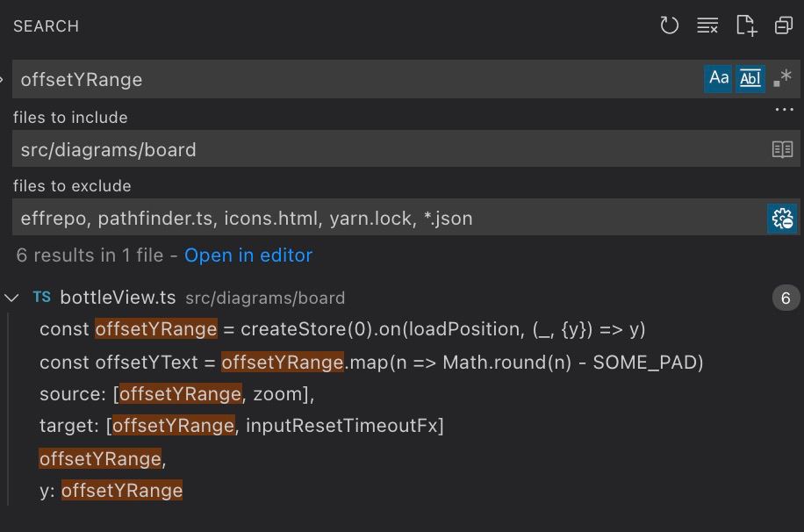Collapse bottleView.ts results
This screenshot has width=804, height=532.
pyautogui.click(x=12, y=298)
